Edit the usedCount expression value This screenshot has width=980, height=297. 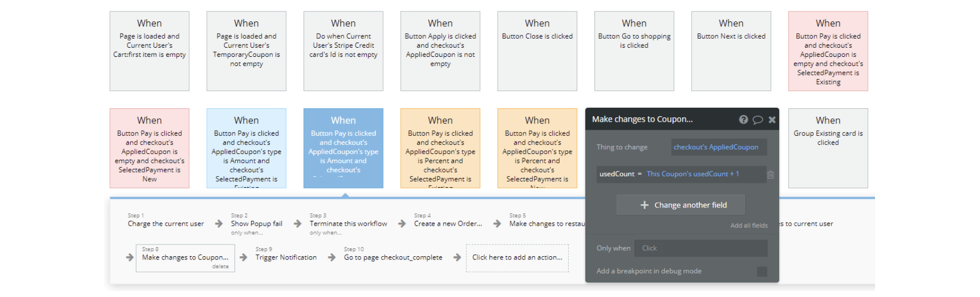coord(692,174)
